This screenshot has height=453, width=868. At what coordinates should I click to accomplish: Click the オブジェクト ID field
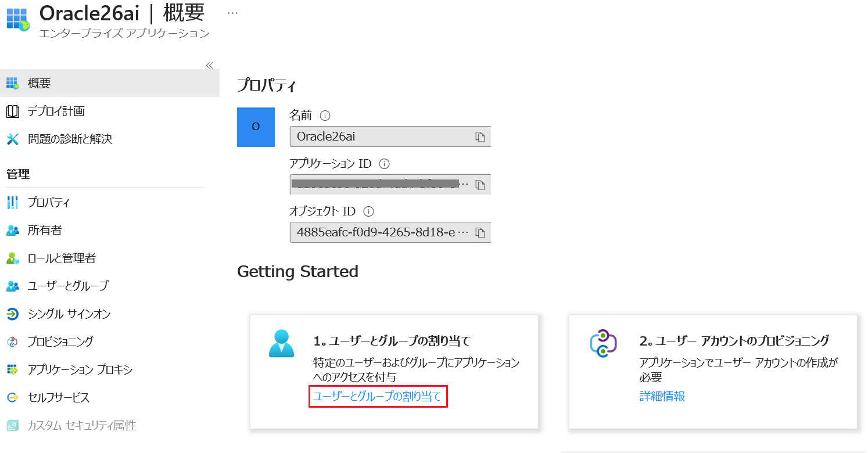pos(390,232)
